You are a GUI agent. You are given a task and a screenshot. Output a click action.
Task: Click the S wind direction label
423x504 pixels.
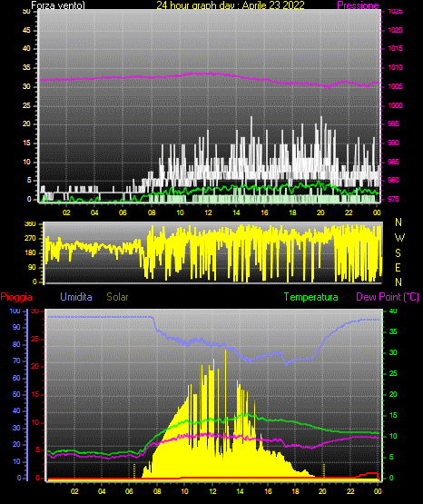pos(398,253)
